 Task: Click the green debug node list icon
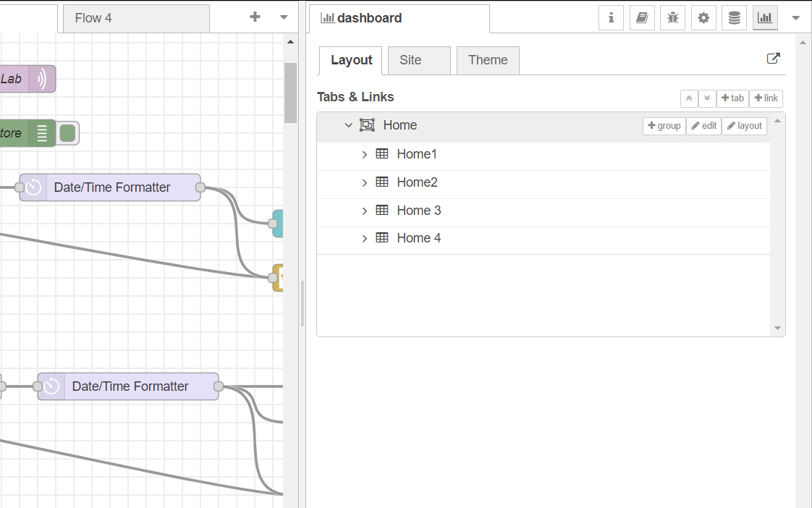[42, 133]
